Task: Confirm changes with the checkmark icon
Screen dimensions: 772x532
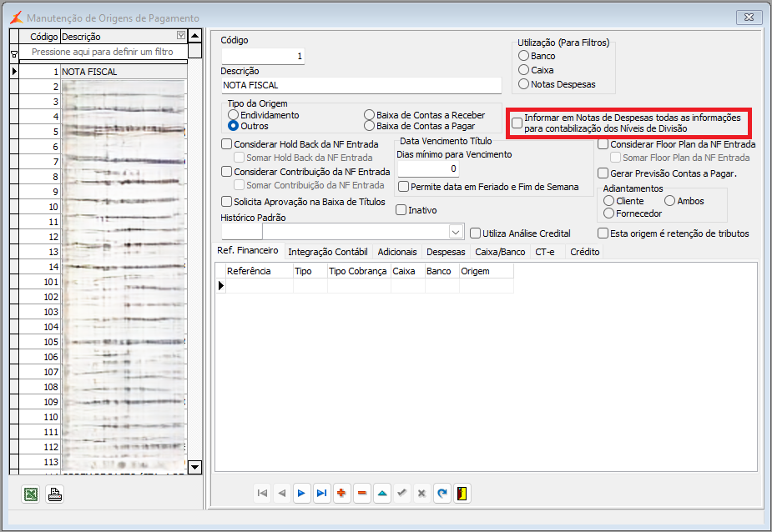Action: 402,493
